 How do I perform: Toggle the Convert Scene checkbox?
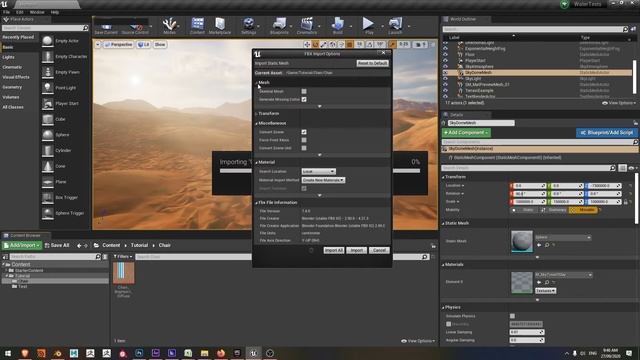coord(304,132)
